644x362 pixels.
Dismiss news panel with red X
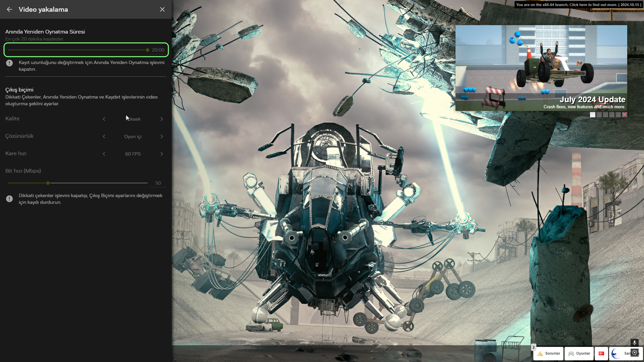click(625, 115)
